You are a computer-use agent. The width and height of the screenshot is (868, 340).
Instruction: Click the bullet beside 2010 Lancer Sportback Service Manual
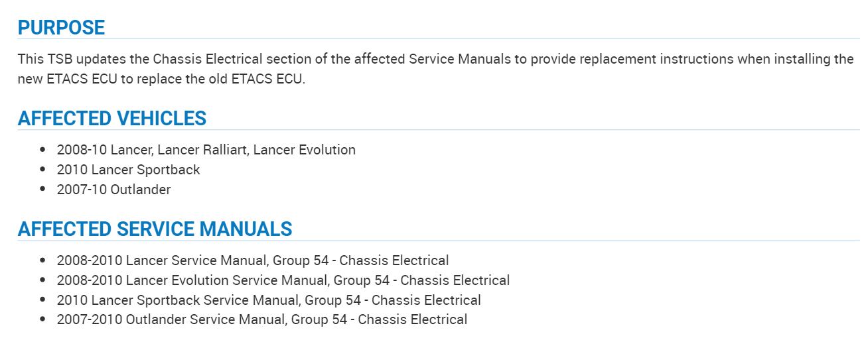point(43,300)
